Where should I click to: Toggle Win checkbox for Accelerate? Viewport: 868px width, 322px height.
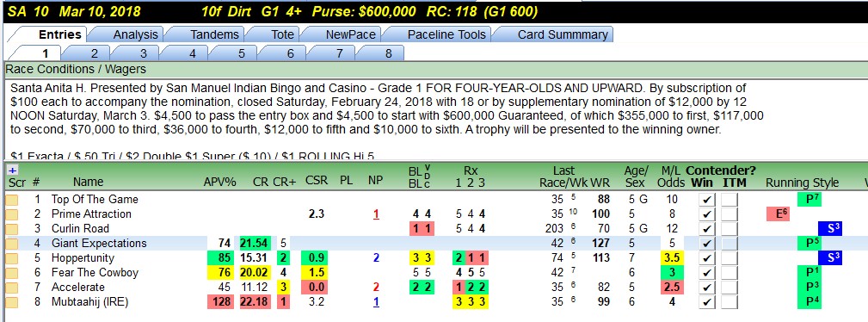click(707, 288)
